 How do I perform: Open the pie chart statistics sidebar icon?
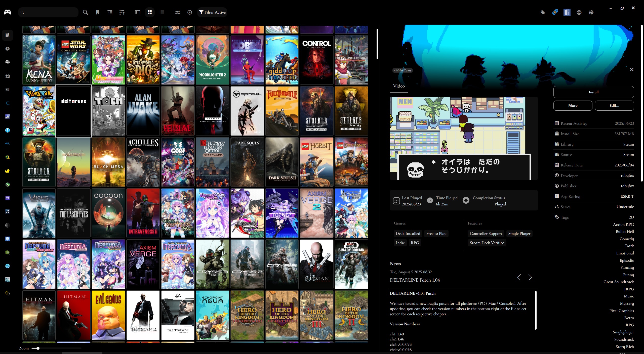(8, 49)
